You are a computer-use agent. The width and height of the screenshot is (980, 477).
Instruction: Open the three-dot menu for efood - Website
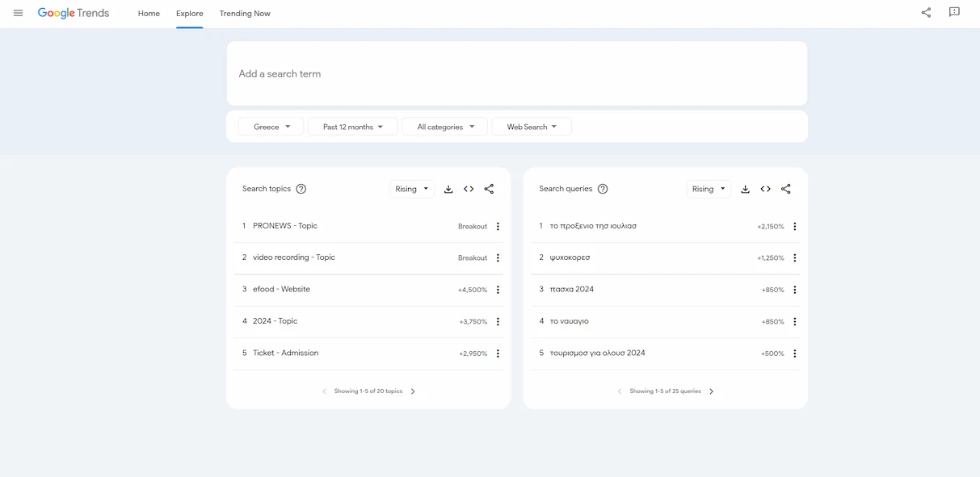coord(498,289)
